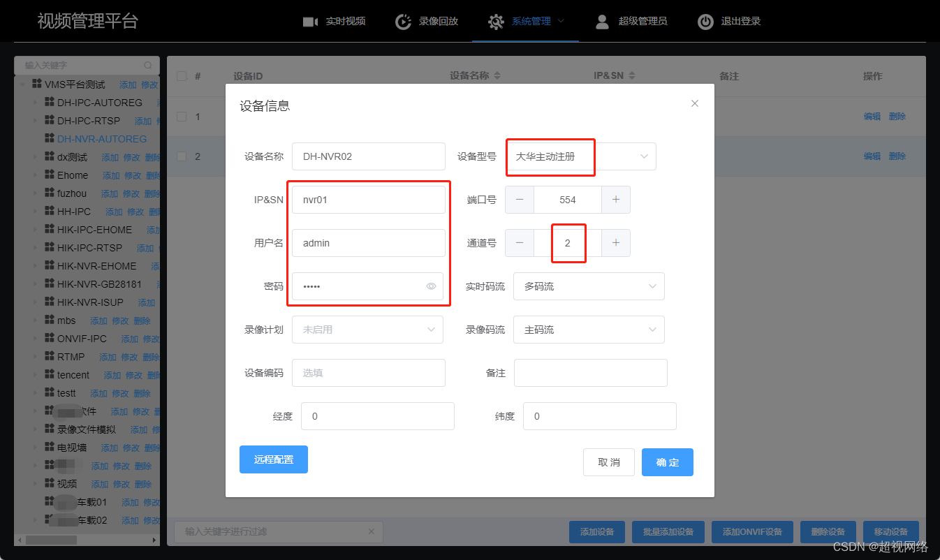The width and height of the screenshot is (940, 560).
Task: Click the 设备名称 field showing DH-NVR02
Action: (x=369, y=156)
